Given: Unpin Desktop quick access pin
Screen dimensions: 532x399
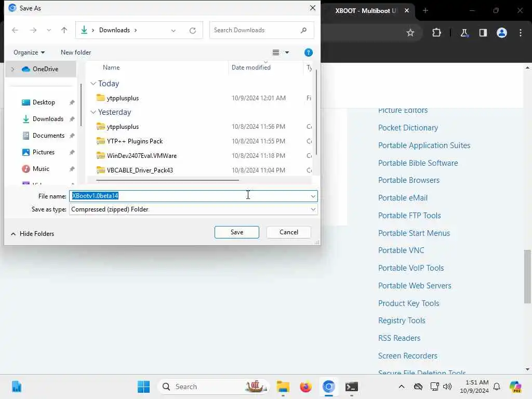Looking at the screenshot, I should 72,102.
